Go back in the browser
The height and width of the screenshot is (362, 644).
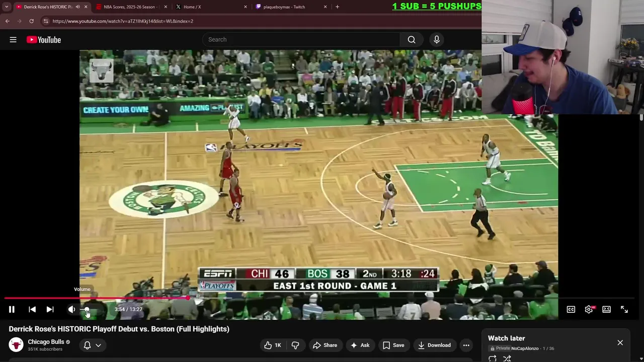coord(7,21)
